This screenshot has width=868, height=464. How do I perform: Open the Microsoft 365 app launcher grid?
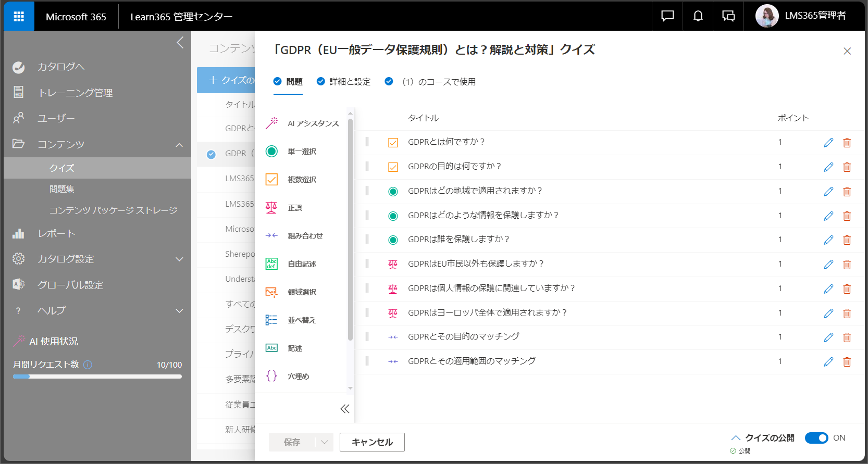coord(19,16)
